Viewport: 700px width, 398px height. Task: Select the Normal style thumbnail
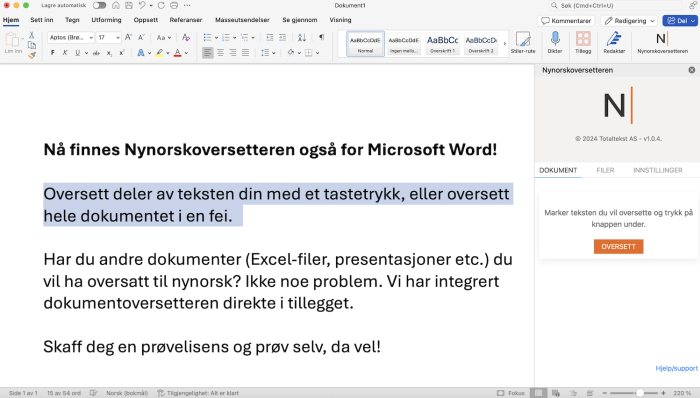[x=365, y=44]
